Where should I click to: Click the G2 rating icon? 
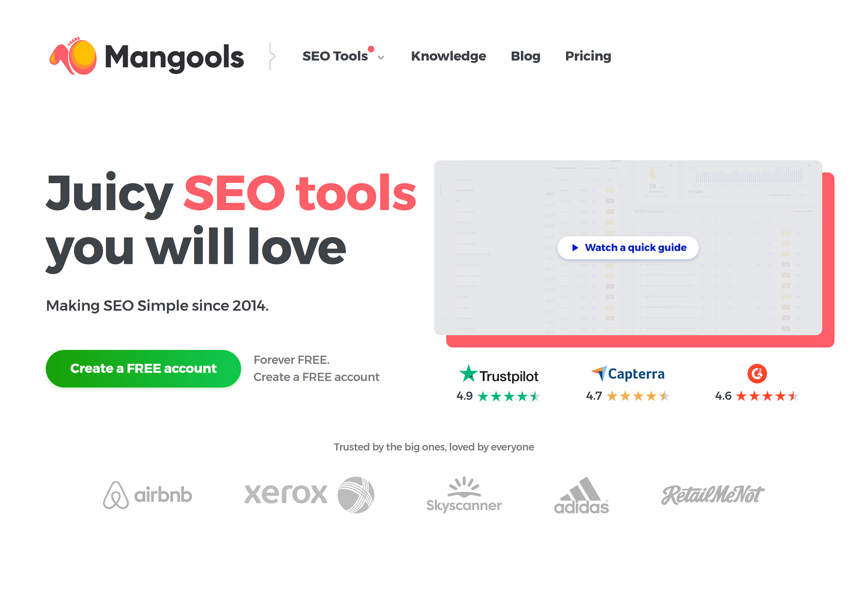click(x=757, y=374)
